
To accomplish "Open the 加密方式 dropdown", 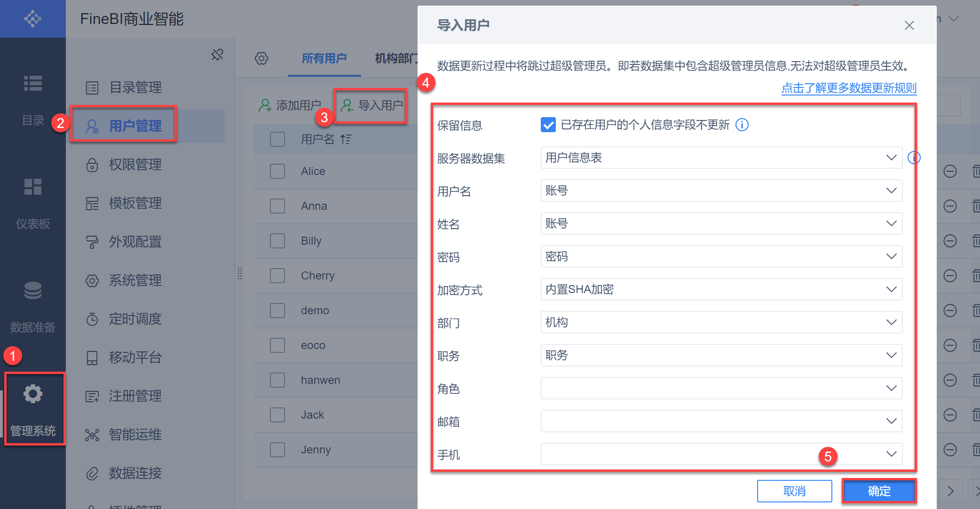I will (x=721, y=289).
